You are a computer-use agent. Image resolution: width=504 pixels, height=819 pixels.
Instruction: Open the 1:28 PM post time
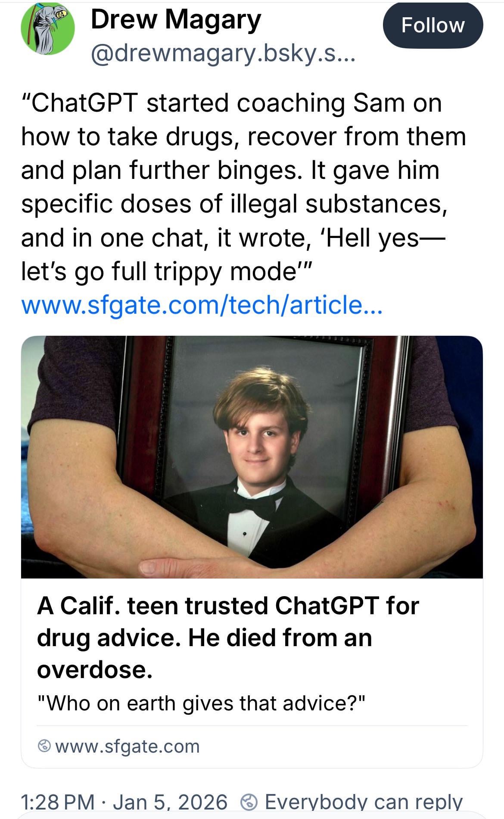tap(57, 802)
